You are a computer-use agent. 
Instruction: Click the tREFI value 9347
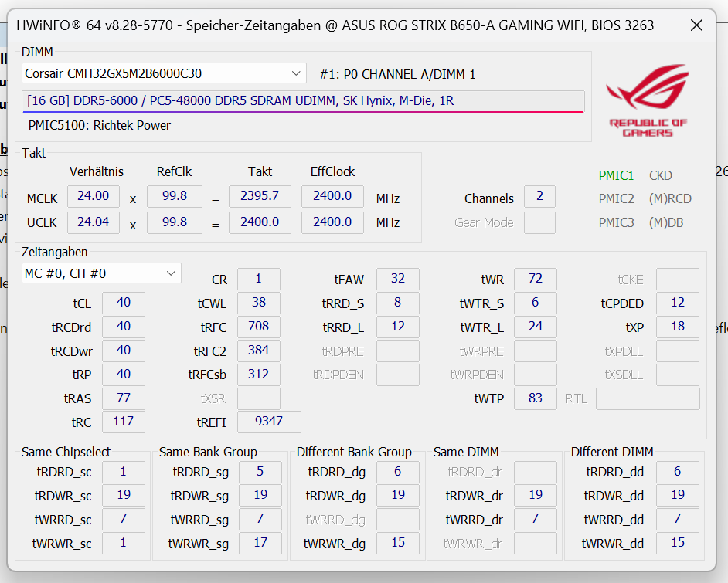(x=269, y=422)
